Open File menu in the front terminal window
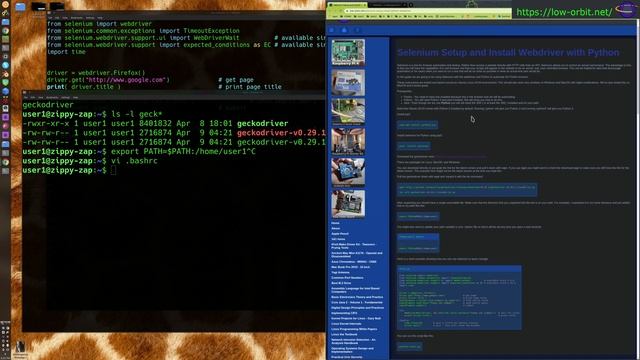640x360 pixels. (25, 97)
